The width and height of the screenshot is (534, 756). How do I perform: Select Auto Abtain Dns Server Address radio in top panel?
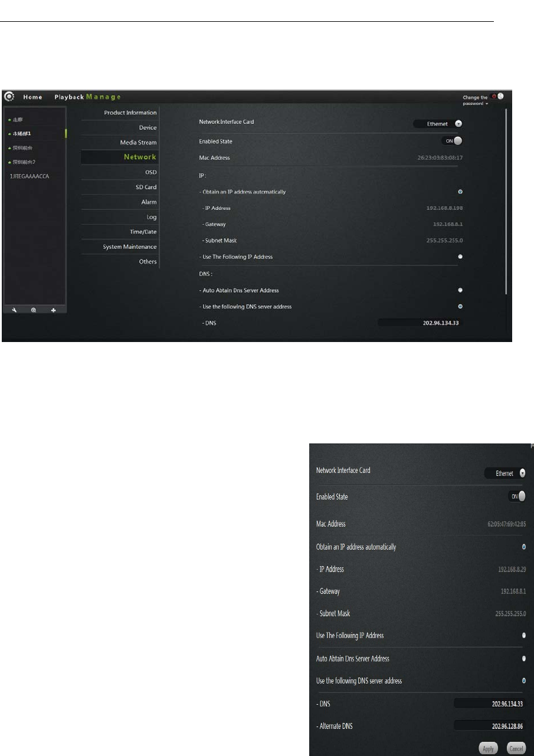460,290
